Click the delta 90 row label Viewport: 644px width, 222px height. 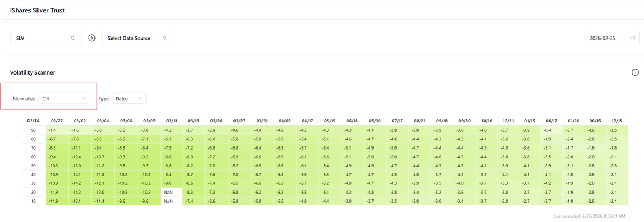tap(33, 130)
